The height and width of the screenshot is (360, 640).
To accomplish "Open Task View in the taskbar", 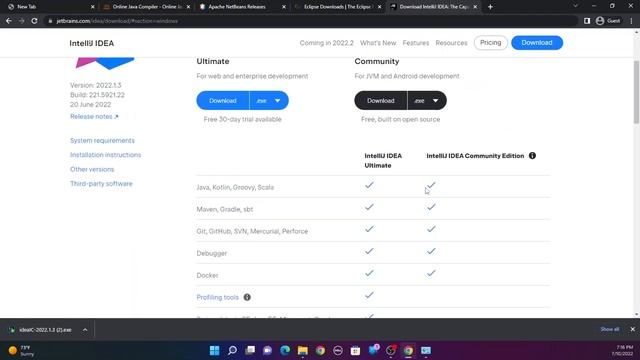I will point(250,350).
